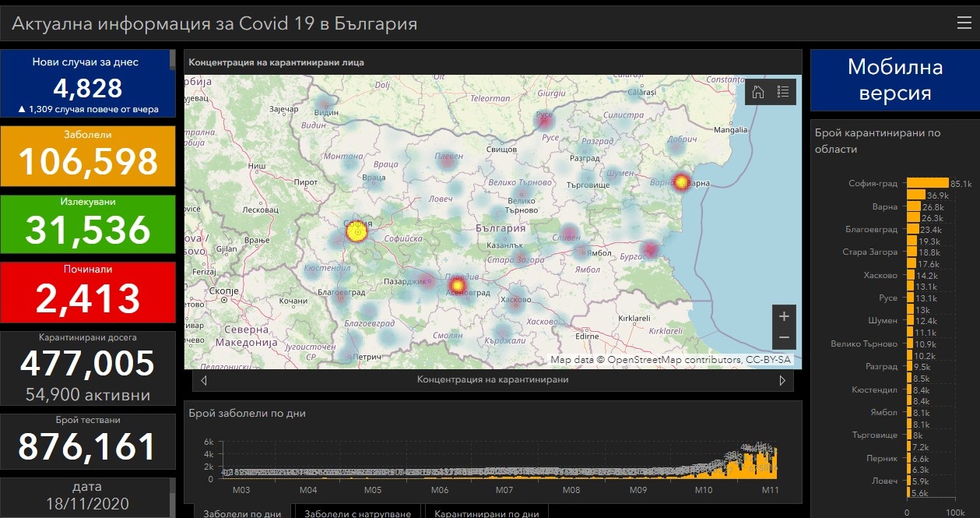Zoom out on the map with minus button
Image resolution: width=980 pixels, height=518 pixels.
click(784, 338)
